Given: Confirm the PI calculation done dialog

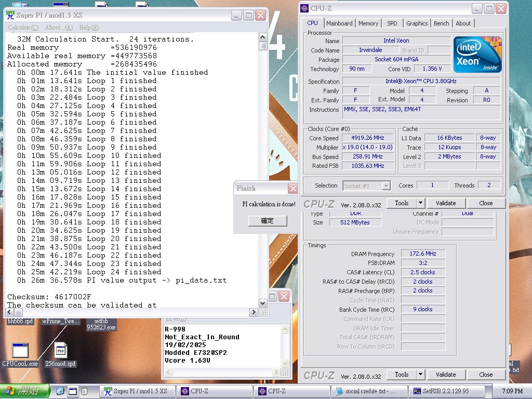Looking at the screenshot, I should pyautogui.click(x=268, y=220).
